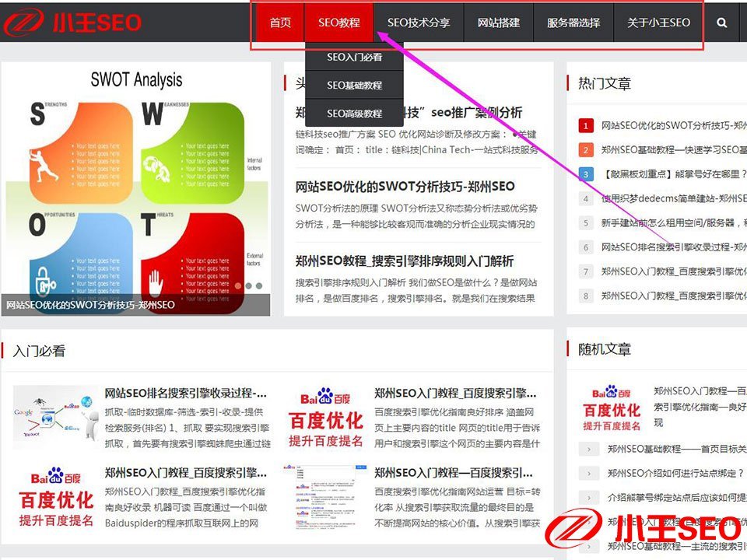Viewport: 747px width, 560px height.
Task: Click the SWOT Analysis slider image
Action: tap(135, 188)
